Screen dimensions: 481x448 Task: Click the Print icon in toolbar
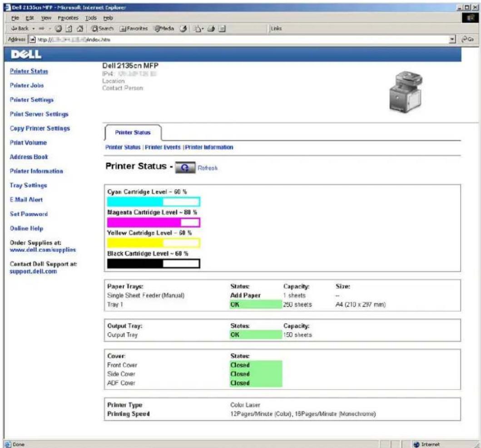(x=211, y=29)
